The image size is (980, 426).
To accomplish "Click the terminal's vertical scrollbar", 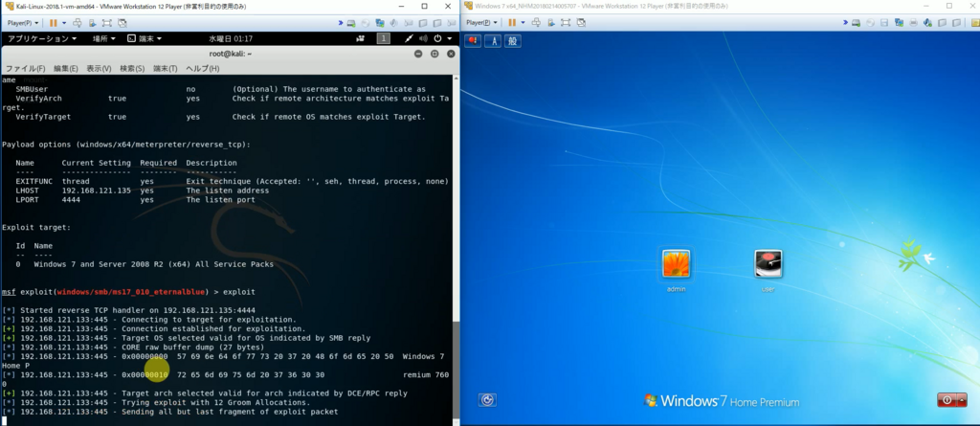I will (x=456, y=250).
